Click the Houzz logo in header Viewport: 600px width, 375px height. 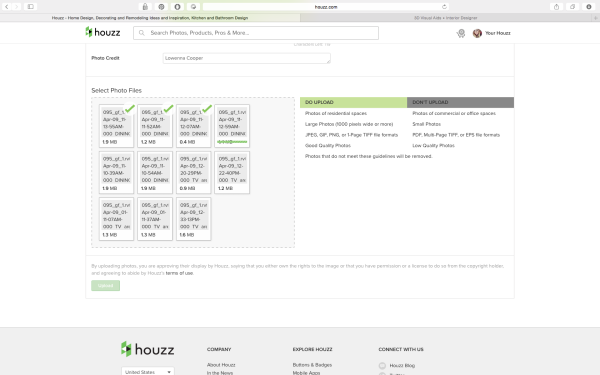(x=103, y=33)
